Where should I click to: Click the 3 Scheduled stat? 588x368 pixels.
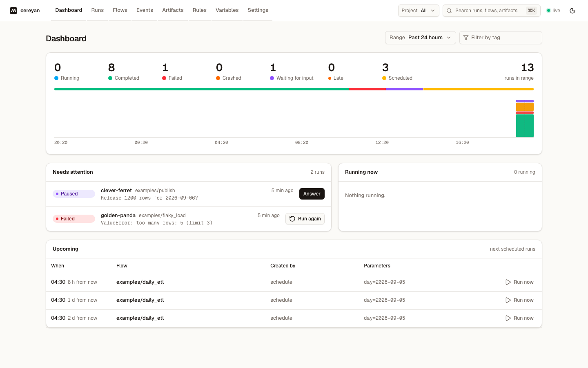[x=397, y=71]
